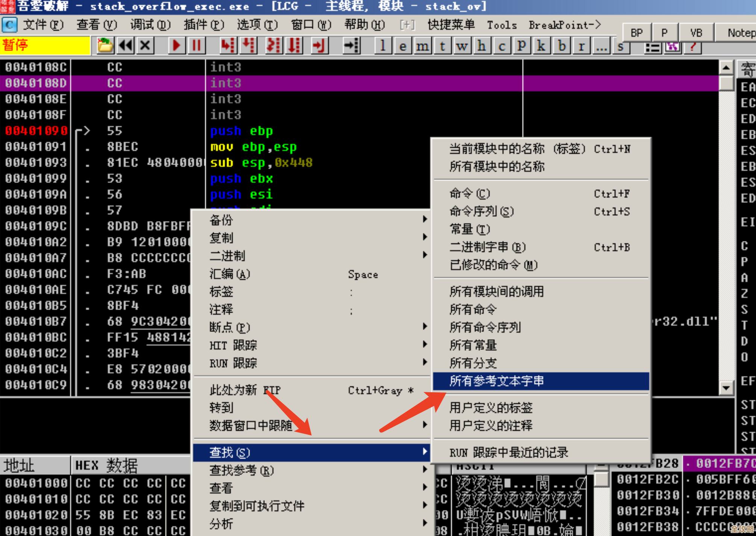Show the call stack 'k' window
This screenshot has width=756, height=536.
tap(541, 46)
